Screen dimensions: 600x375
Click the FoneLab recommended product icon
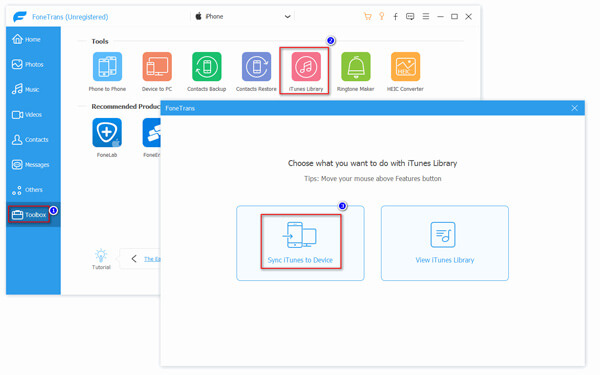(x=107, y=132)
